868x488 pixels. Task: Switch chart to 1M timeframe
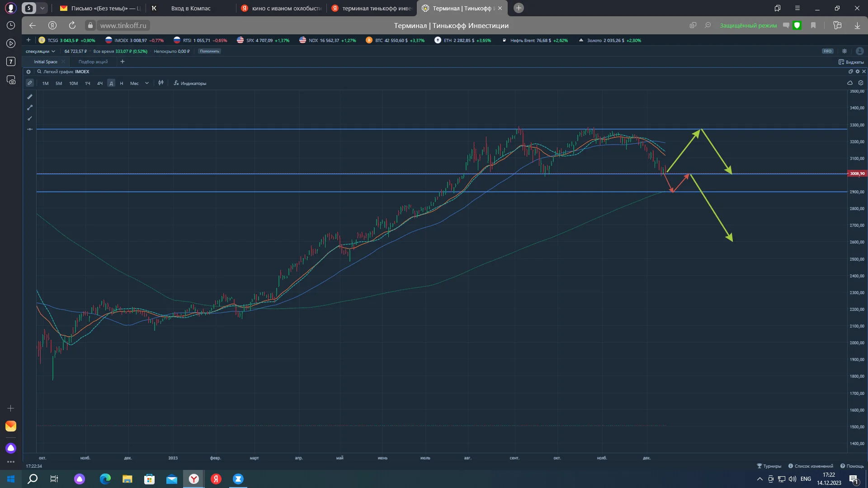[x=45, y=84]
